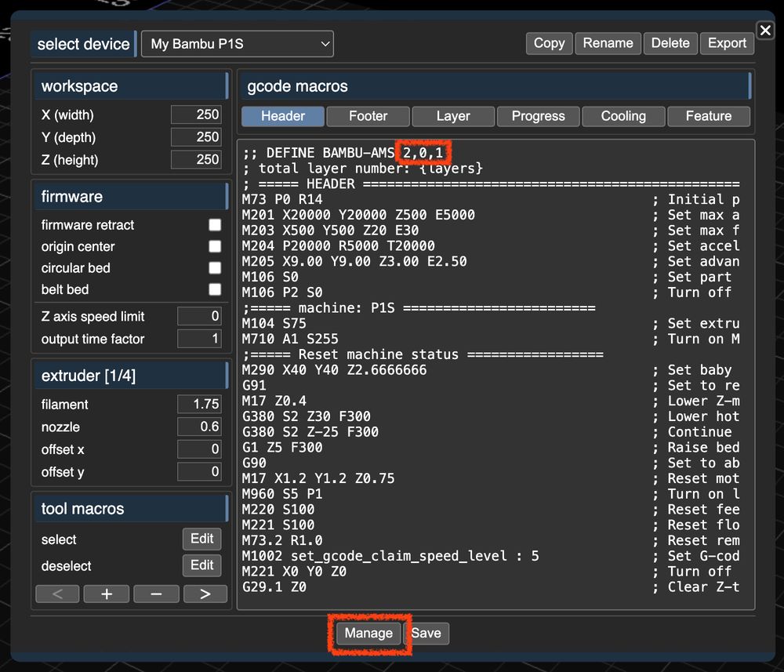This screenshot has width=784, height=672.
Task: Enable the firmware retract checkbox
Action: coord(215,225)
